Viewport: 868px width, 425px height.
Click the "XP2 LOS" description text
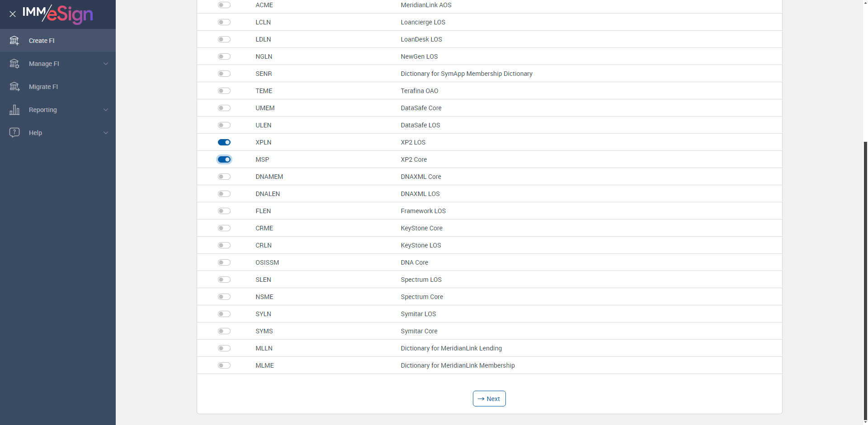point(413,142)
